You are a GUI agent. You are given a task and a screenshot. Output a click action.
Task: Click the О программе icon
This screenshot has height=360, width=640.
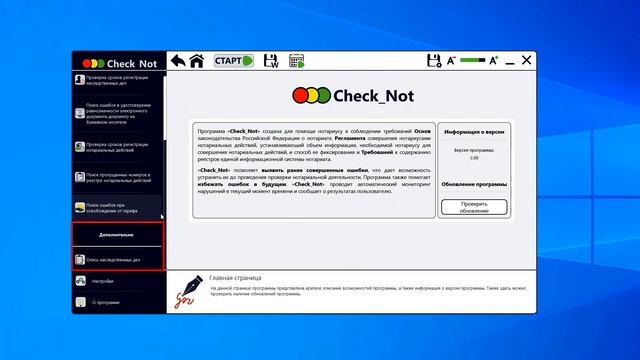coord(80,302)
